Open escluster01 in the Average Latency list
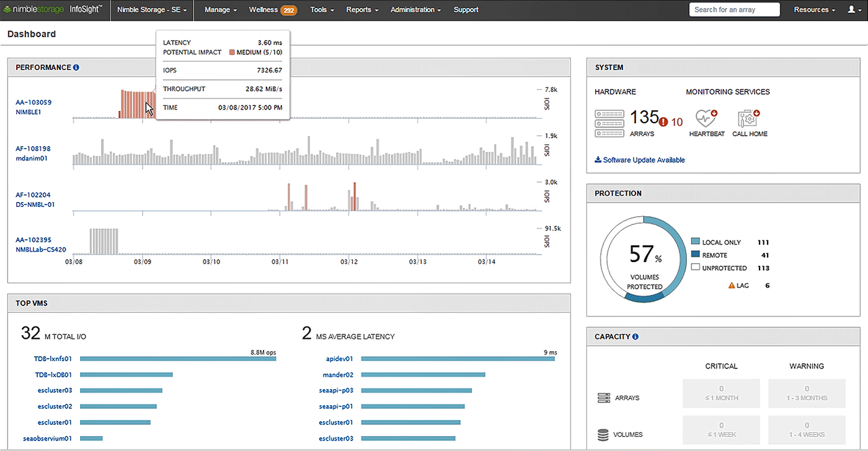Screen dimensions: 868x451 coord(336,423)
